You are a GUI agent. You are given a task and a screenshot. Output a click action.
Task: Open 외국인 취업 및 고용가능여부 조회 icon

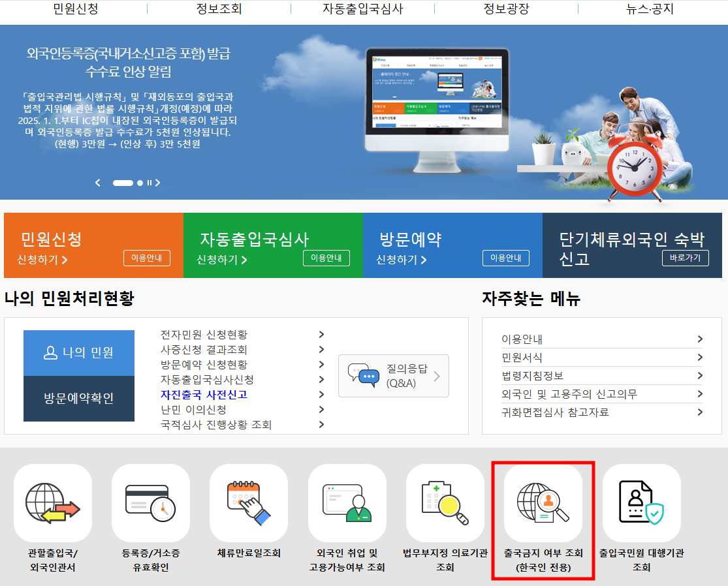[x=347, y=502]
